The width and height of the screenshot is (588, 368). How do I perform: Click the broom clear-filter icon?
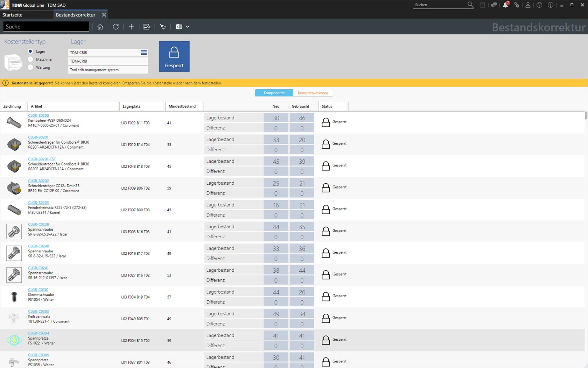163,27
